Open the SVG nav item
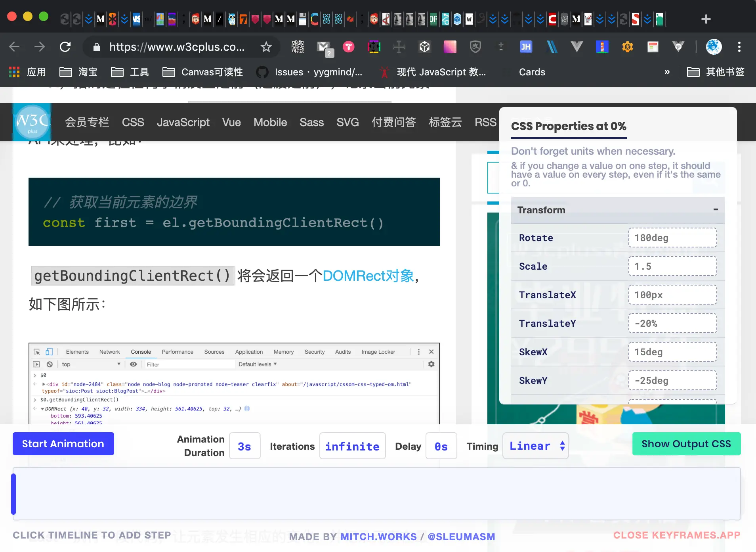This screenshot has height=552, width=756. coord(347,122)
